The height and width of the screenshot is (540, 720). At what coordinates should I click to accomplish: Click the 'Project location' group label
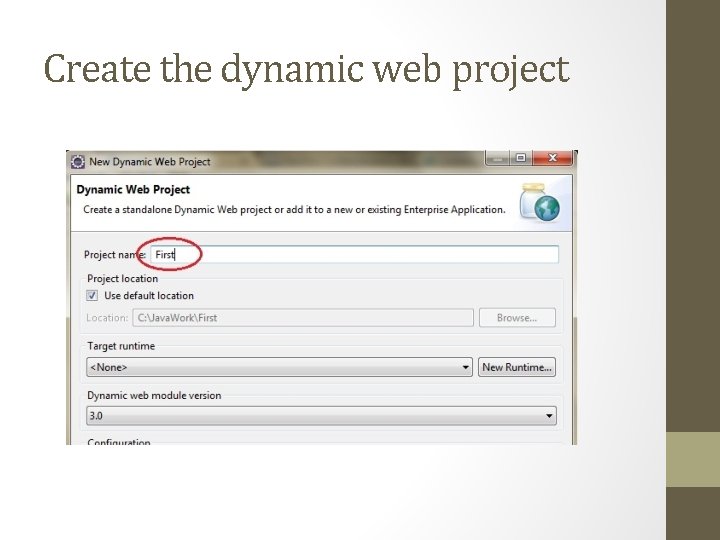[123, 279]
